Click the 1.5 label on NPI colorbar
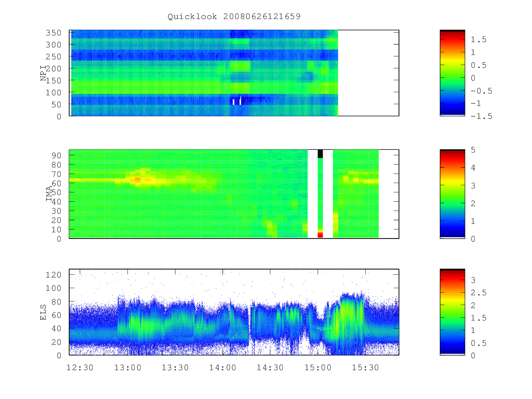 (479, 40)
